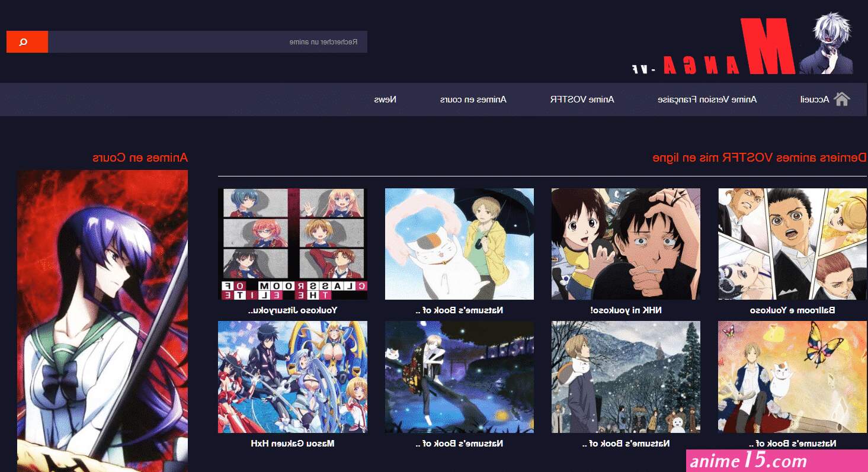Select Animes en cours in navigation bar
Viewport: 868px width, 472px height.
[473, 99]
